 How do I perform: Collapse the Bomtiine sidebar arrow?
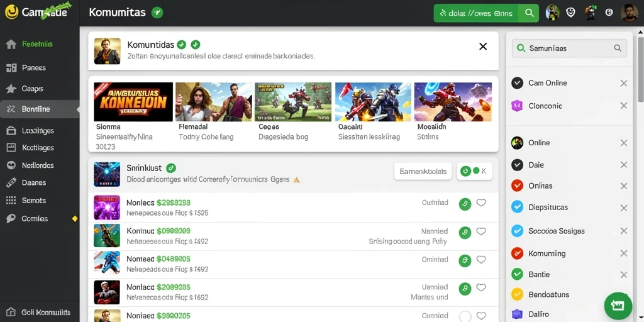click(77, 109)
